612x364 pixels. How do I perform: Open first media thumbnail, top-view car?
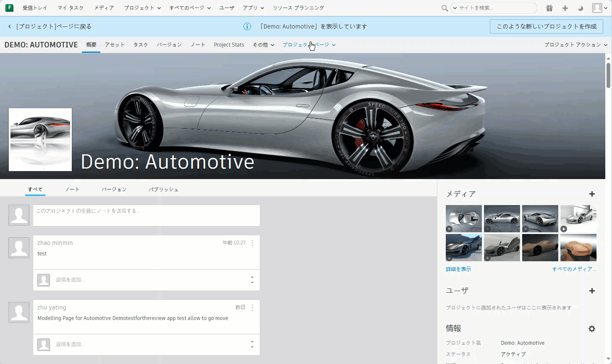tap(464, 218)
